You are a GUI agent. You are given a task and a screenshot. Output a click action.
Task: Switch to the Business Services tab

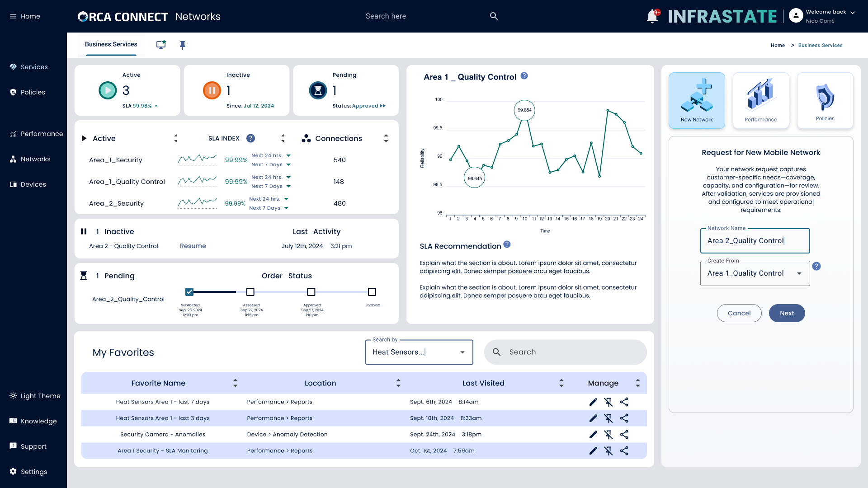pyautogui.click(x=111, y=44)
